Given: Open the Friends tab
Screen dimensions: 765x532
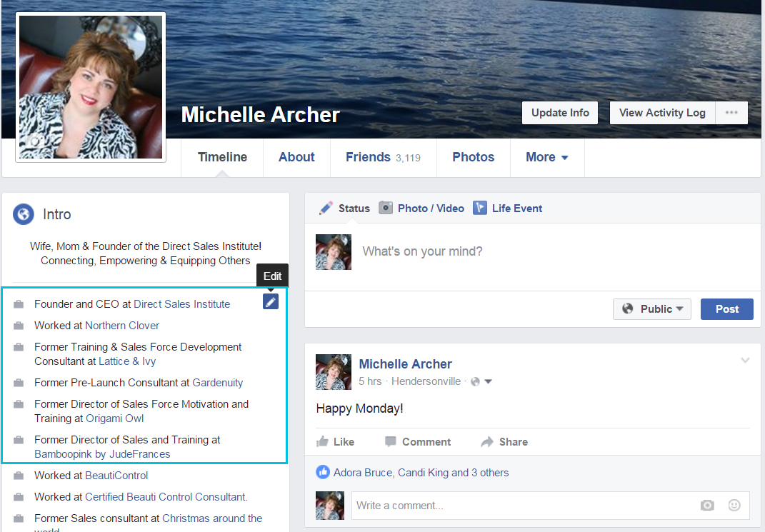Looking at the screenshot, I should [383, 157].
